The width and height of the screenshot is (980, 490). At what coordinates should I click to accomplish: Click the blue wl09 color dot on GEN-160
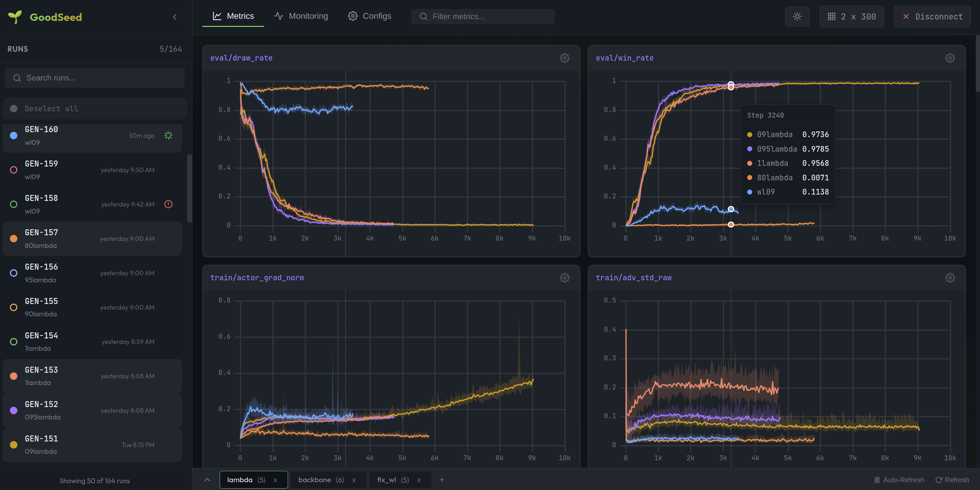point(14,135)
